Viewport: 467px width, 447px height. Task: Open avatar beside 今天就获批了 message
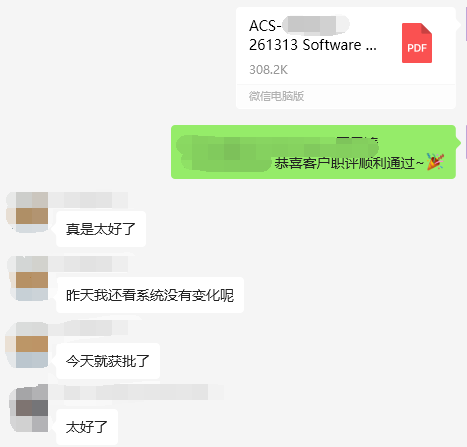28,345
